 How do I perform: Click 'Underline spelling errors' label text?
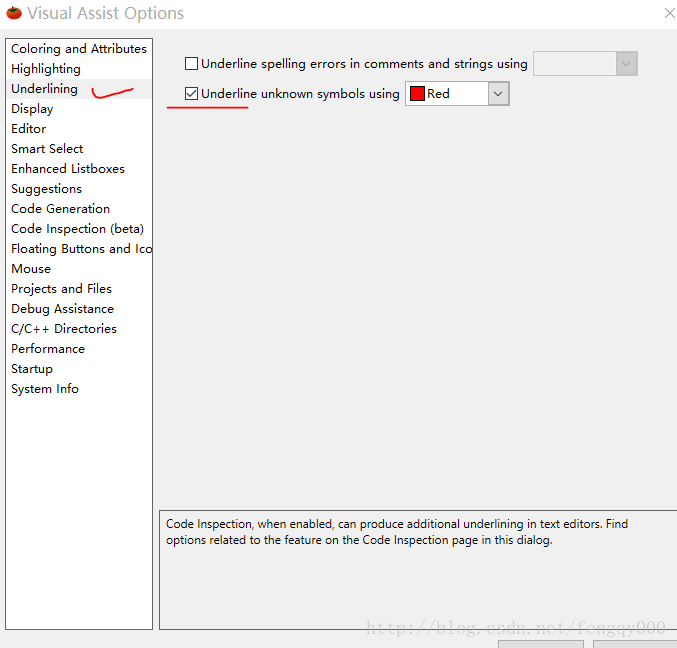tap(364, 64)
